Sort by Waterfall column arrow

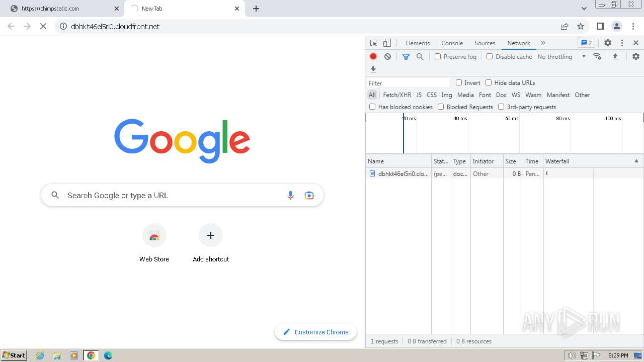[x=636, y=161]
